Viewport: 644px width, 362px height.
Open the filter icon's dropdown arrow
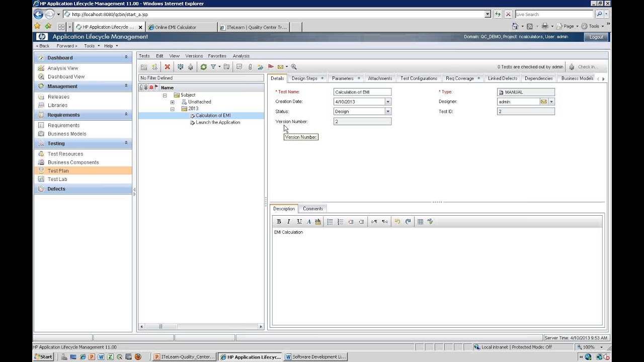tap(219, 67)
